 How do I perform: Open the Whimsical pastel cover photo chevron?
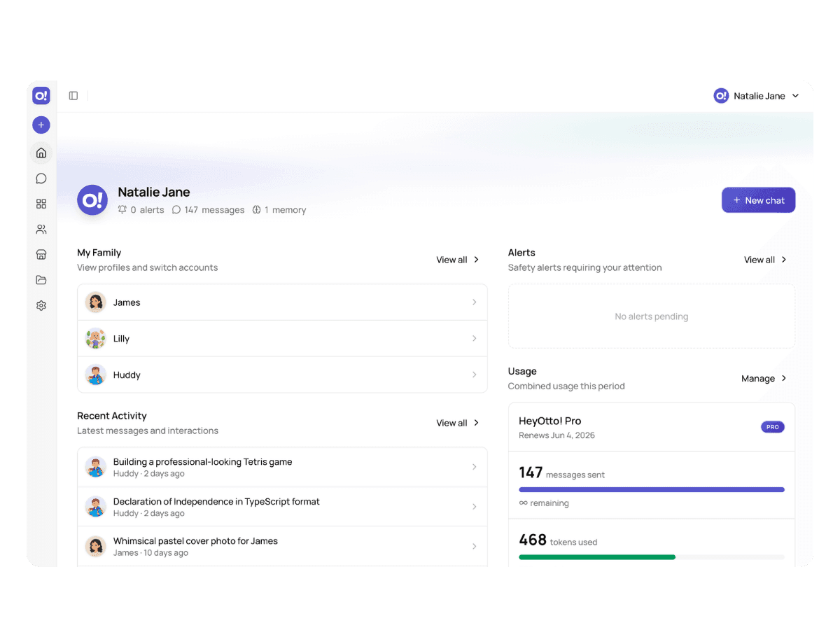(x=474, y=546)
